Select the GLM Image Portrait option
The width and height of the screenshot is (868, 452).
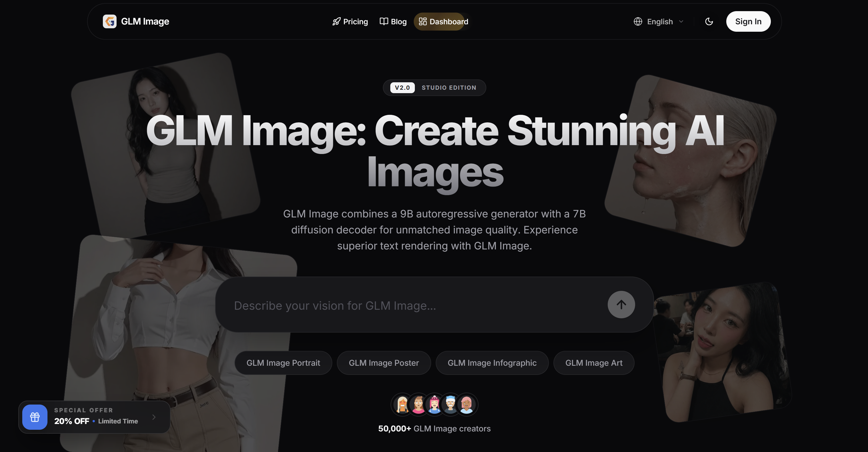click(x=283, y=363)
